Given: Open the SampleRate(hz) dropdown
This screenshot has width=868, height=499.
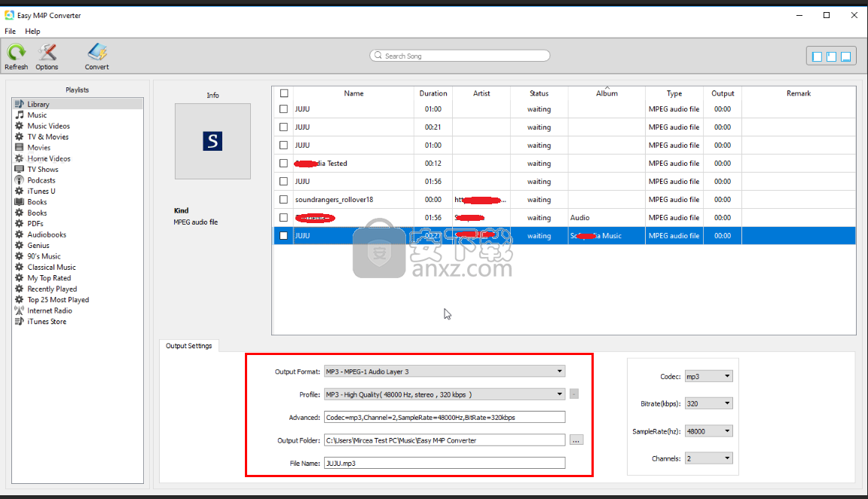Looking at the screenshot, I should 708,431.
